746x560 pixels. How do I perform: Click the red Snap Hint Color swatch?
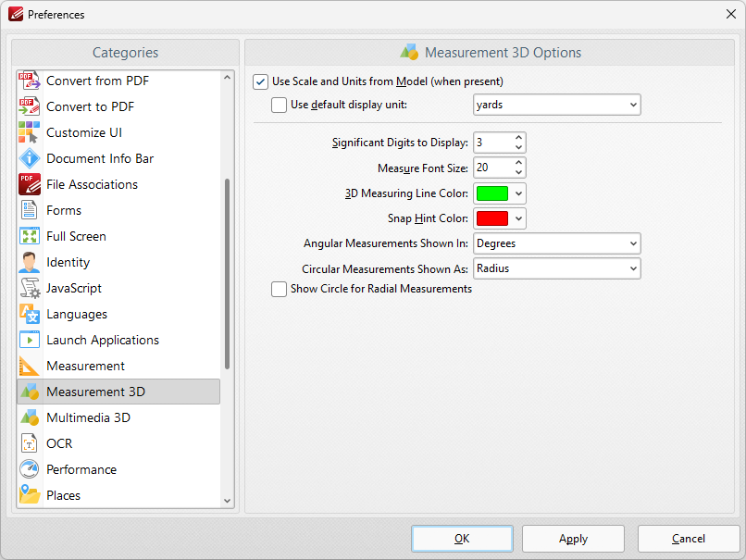tap(492, 218)
